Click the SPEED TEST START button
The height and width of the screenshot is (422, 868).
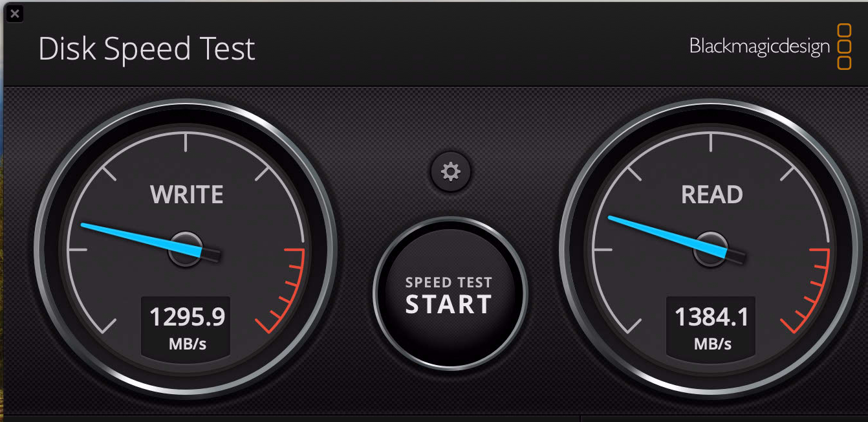450,294
